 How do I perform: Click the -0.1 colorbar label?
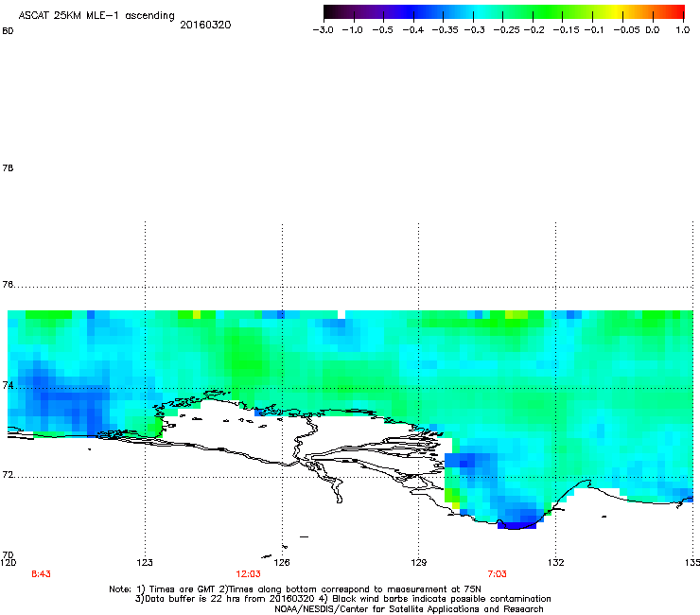[x=594, y=30]
